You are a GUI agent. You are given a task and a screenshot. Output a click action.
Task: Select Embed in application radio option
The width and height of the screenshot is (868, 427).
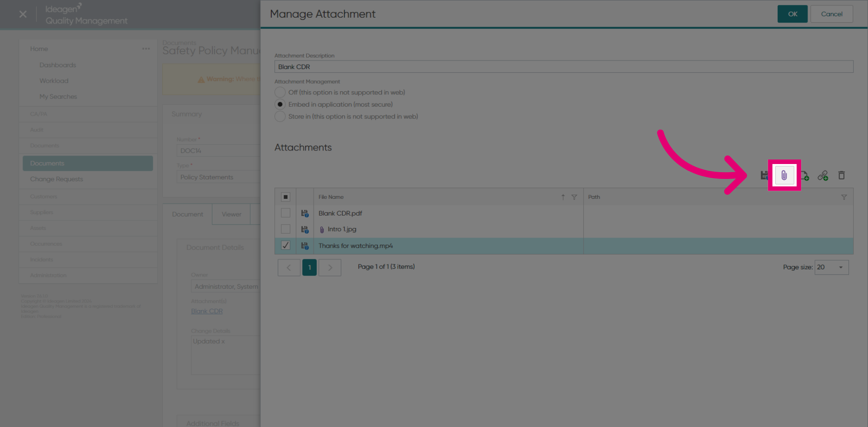(280, 104)
